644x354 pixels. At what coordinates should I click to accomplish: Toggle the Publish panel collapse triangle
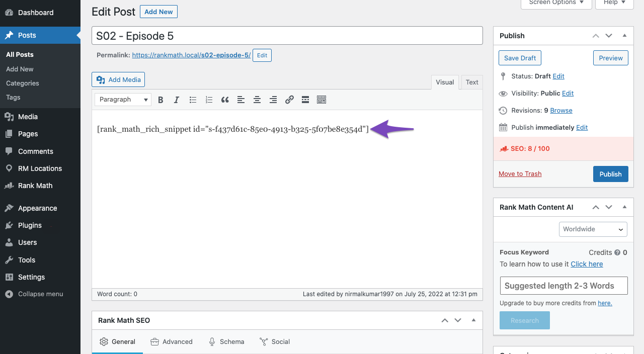pyautogui.click(x=624, y=36)
